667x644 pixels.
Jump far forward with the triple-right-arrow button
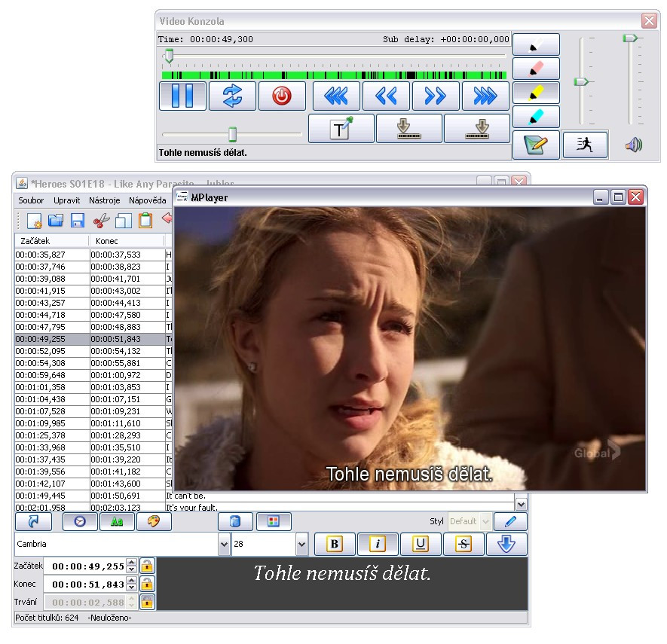[485, 96]
